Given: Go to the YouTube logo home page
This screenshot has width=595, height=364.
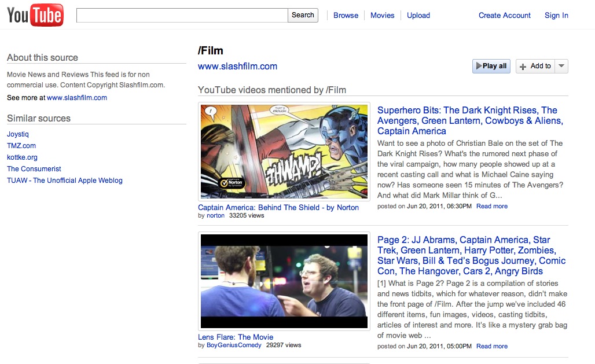Looking at the screenshot, I should click(x=35, y=15).
